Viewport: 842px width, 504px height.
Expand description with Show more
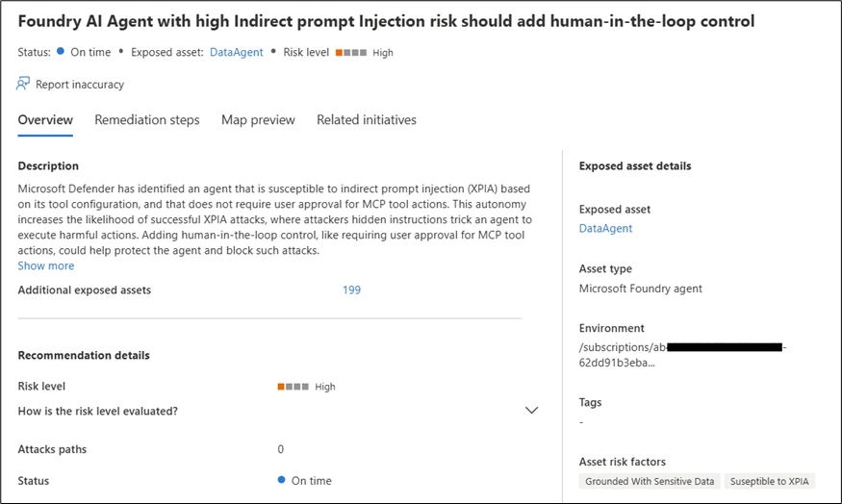(x=45, y=265)
